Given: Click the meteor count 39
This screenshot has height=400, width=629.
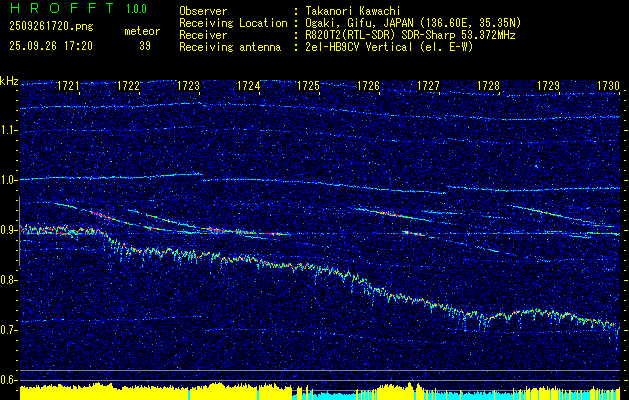Looking at the screenshot, I should click(145, 46).
